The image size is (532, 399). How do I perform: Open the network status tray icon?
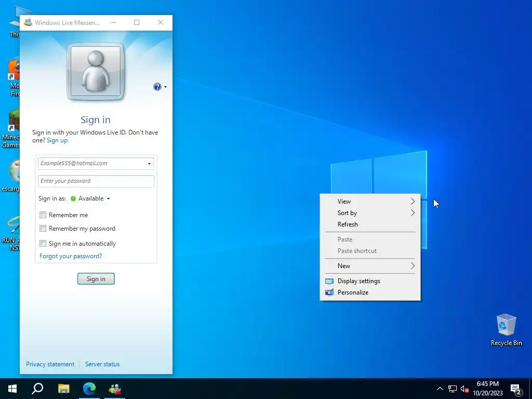[453, 389]
